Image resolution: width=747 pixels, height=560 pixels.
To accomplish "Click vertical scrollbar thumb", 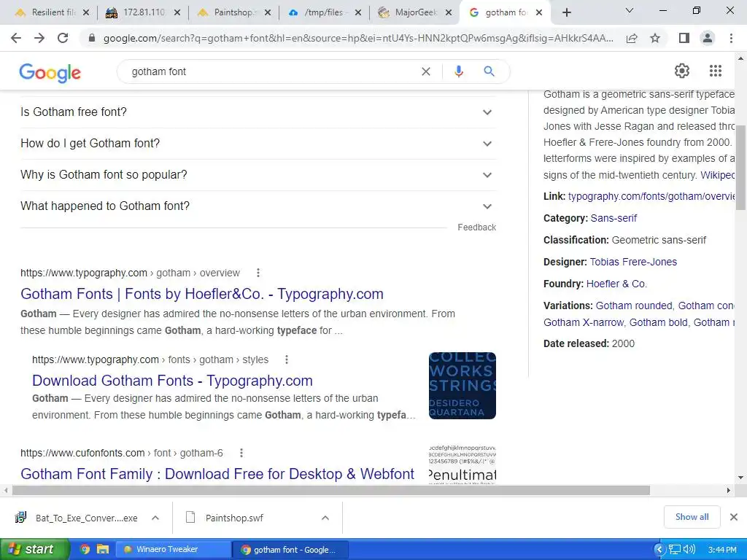I will click(741, 168).
